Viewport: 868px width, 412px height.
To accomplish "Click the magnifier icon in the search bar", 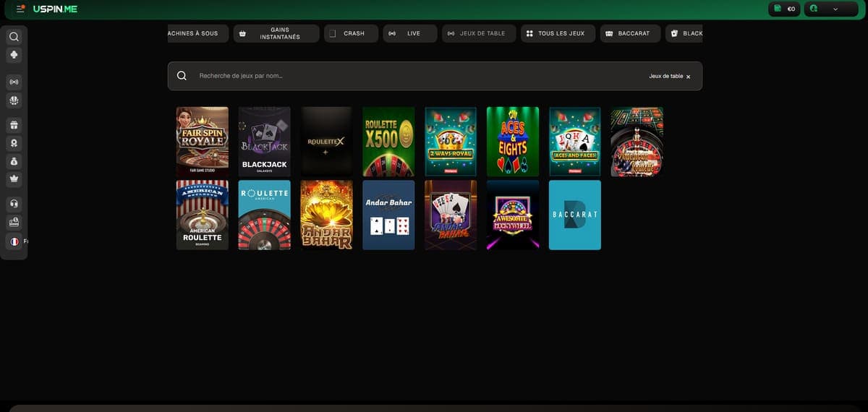I will coord(182,76).
